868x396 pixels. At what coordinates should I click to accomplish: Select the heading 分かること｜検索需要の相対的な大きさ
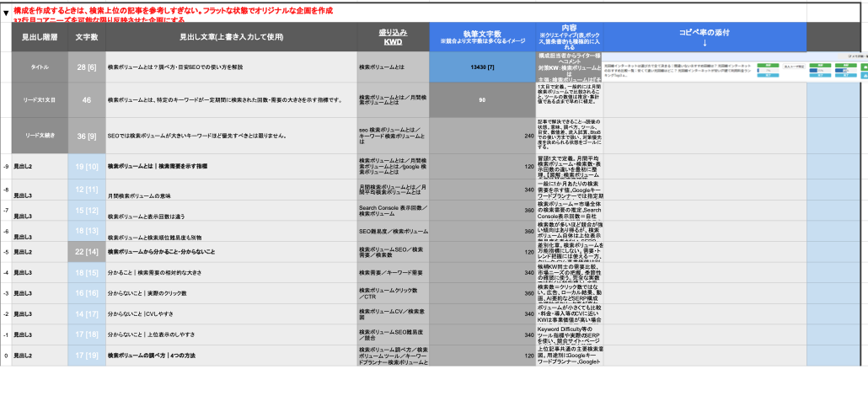[232, 272]
